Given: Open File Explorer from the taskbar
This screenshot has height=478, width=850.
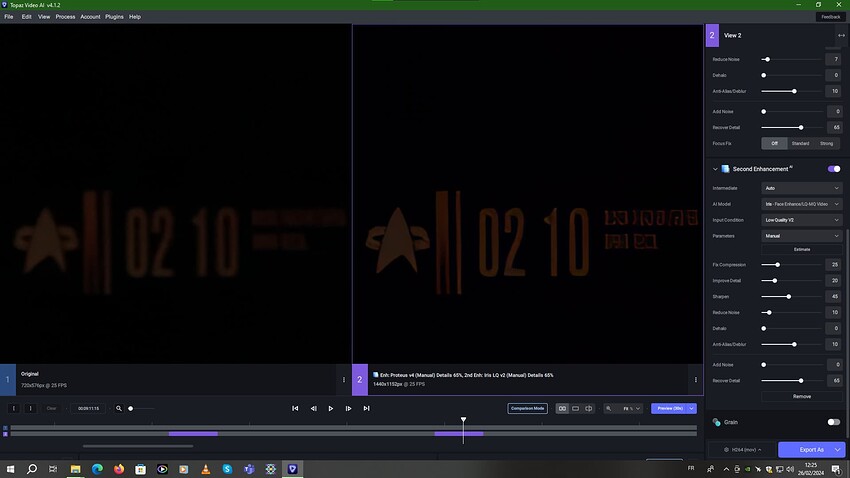Looking at the screenshot, I should tap(75, 469).
